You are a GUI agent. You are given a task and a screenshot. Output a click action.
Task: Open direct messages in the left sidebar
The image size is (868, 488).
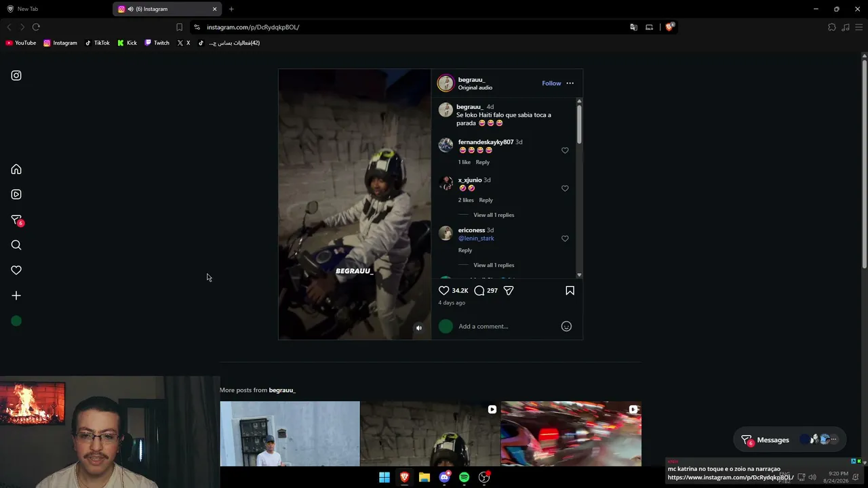click(x=16, y=220)
